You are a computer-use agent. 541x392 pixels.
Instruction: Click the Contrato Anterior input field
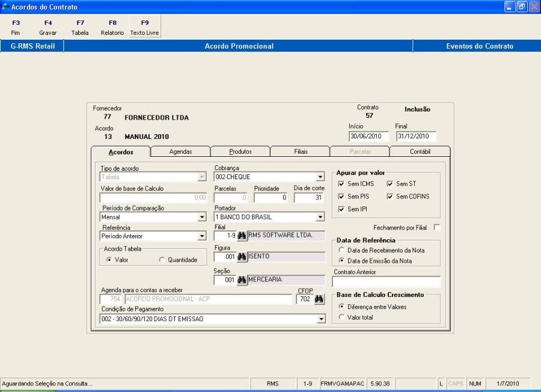[386, 281]
